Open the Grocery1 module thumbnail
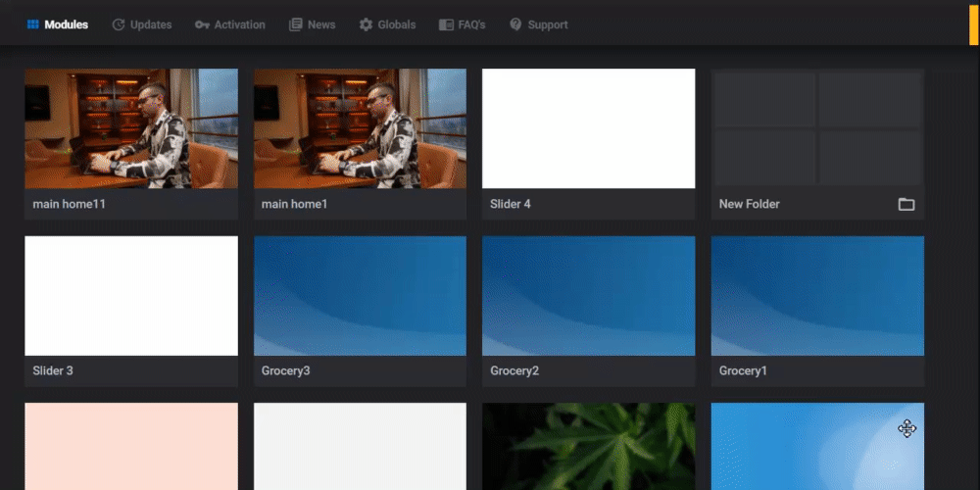Viewport: 980px width, 490px height. [817, 296]
